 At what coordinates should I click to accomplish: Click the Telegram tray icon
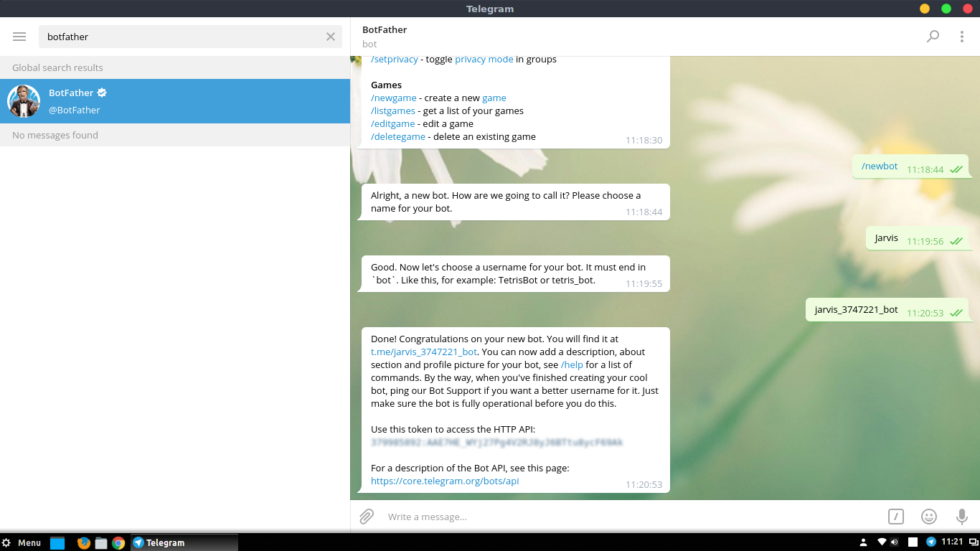click(x=931, y=542)
